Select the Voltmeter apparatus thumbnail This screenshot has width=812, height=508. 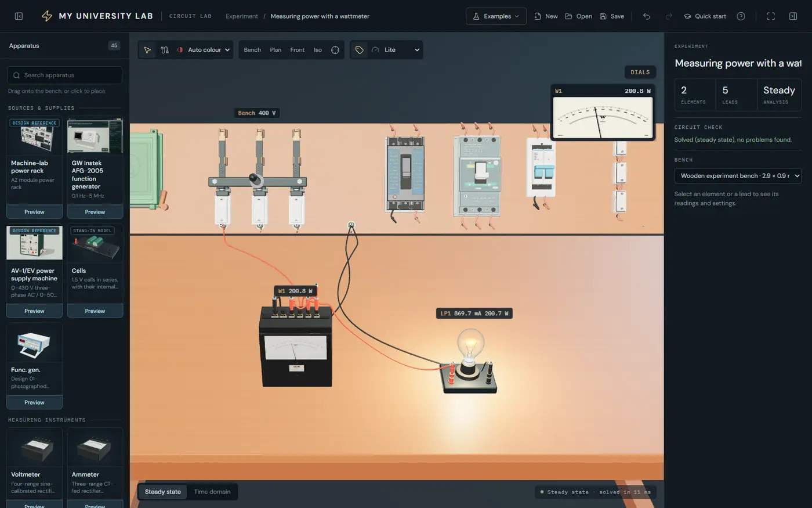coord(34,447)
